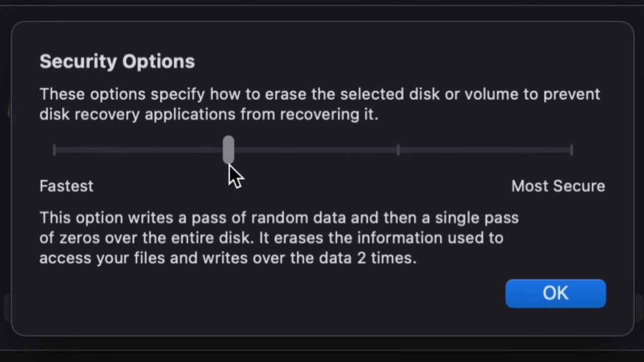Click the slider handle knob
The width and height of the screenshot is (644, 362).
(x=228, y=149)
